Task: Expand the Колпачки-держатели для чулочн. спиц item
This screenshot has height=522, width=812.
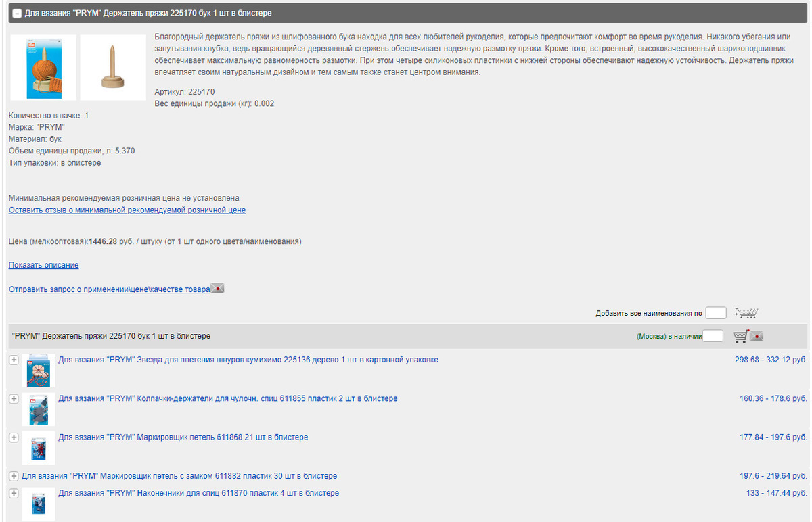Action: (x=14, y=399)
